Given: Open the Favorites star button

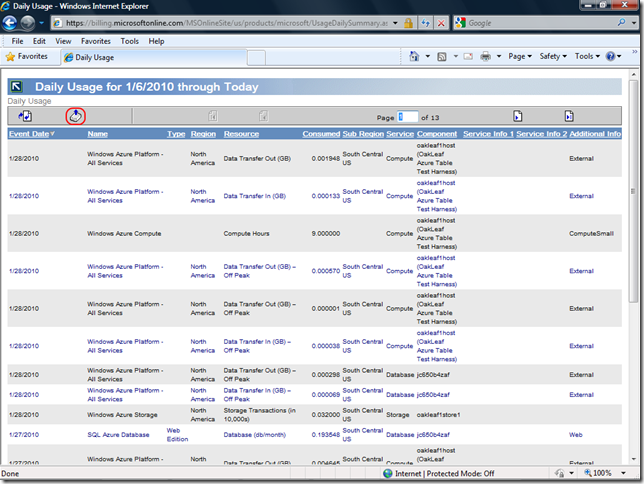Looking at the screenshot, I should [27, 57].
